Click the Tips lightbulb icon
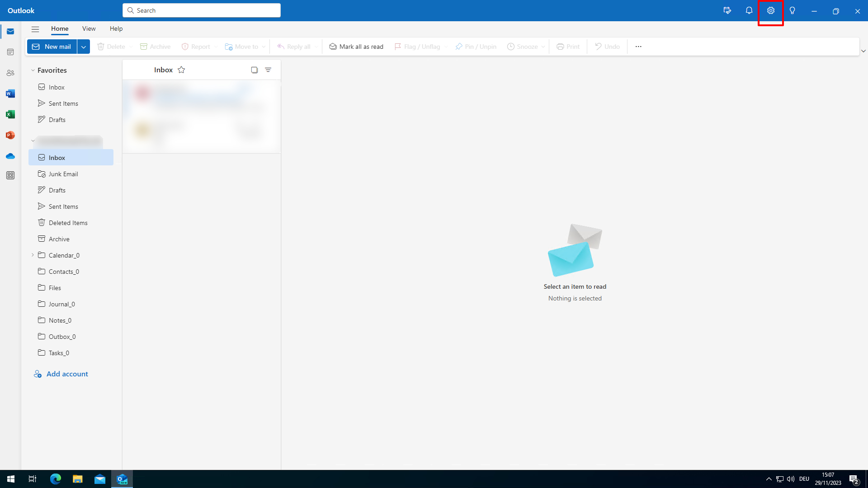The height and width of the screenshot is (488, 868). (792, 11)
